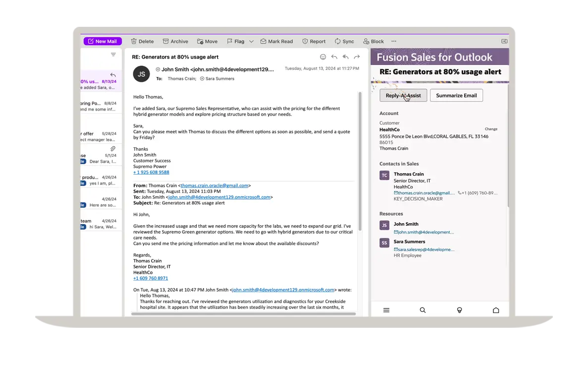Add an emoji reaction to the email
The image size is (588, 368).
tap(323, 57)
